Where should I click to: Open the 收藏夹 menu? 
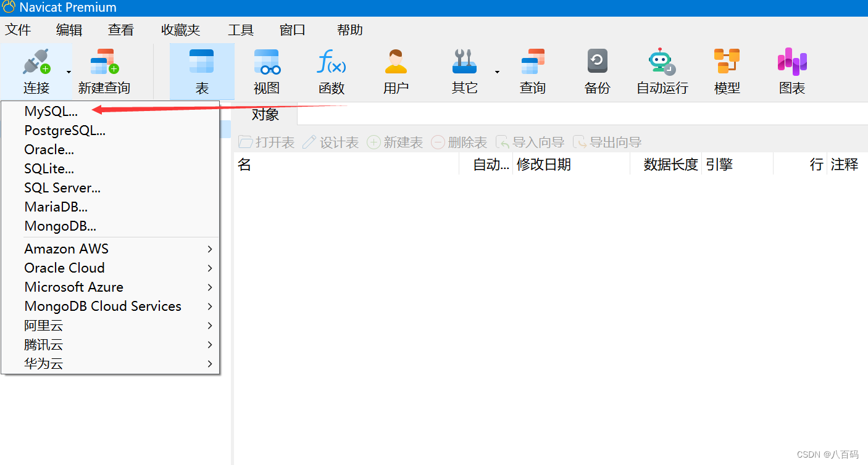180,30
